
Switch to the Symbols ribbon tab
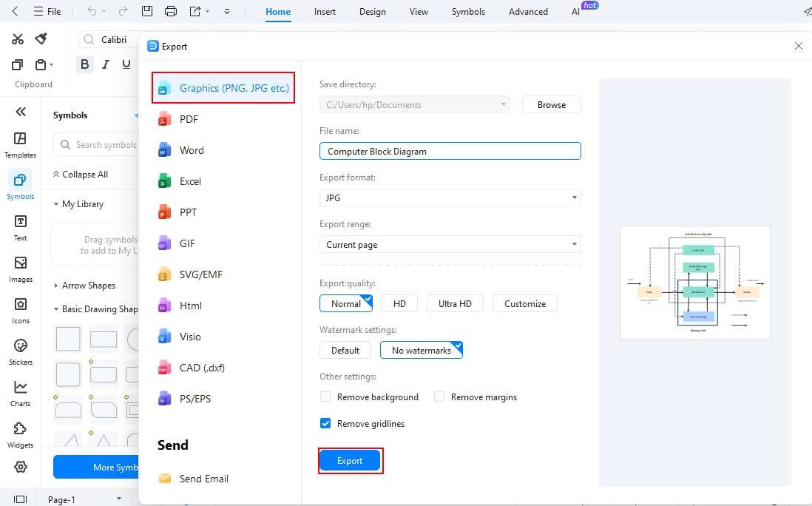click(468, 11)
